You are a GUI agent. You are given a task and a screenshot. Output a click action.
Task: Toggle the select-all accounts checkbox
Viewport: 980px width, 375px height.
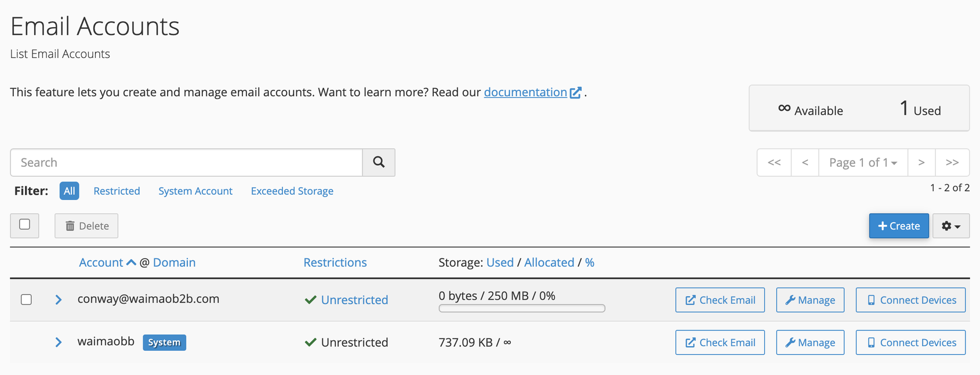[24, 225]
